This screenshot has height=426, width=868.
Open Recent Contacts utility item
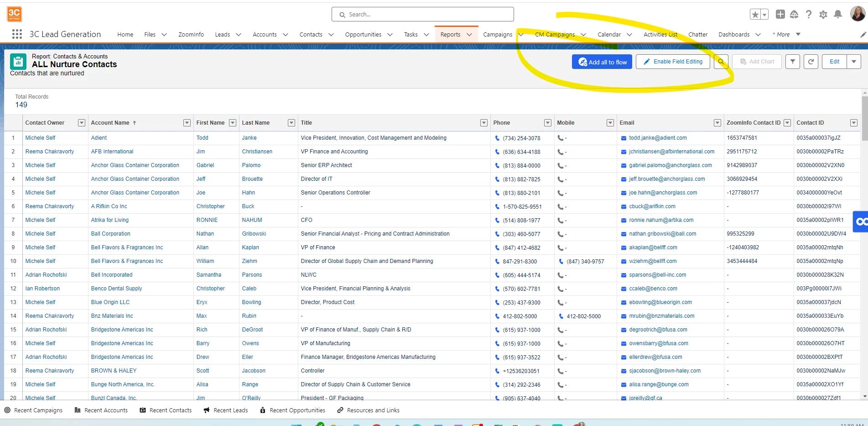coord(166,410)
